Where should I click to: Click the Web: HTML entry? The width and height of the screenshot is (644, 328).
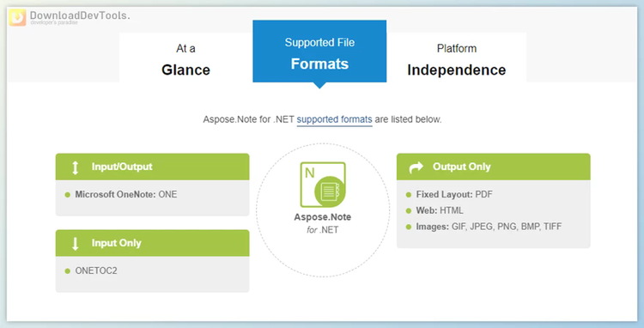[440, 210]
